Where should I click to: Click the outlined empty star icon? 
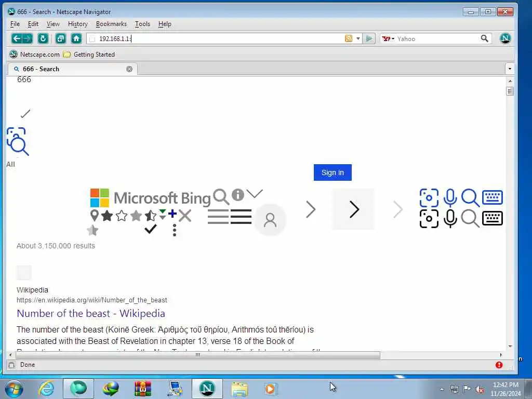point(122,216)
